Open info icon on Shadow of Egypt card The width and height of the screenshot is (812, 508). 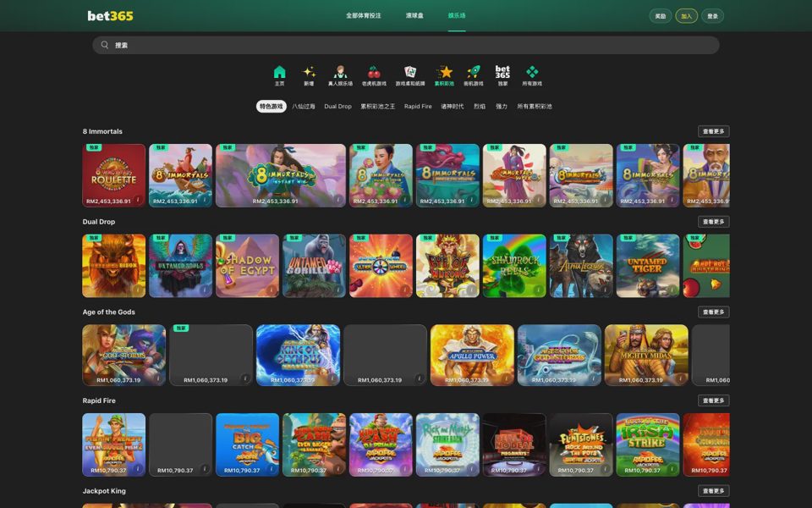pyautogui.click(x=272, y=290)
